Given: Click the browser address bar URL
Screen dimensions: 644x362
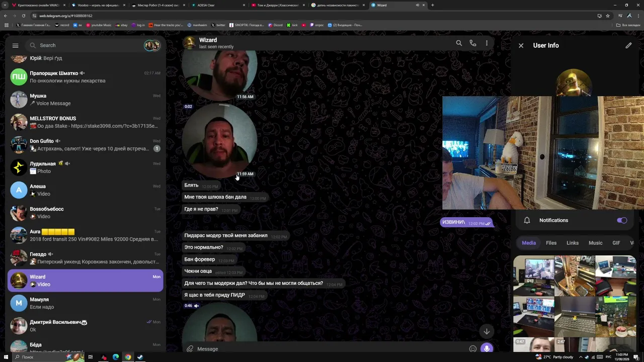Looking at the screenshot, I should tap(66, 16).
